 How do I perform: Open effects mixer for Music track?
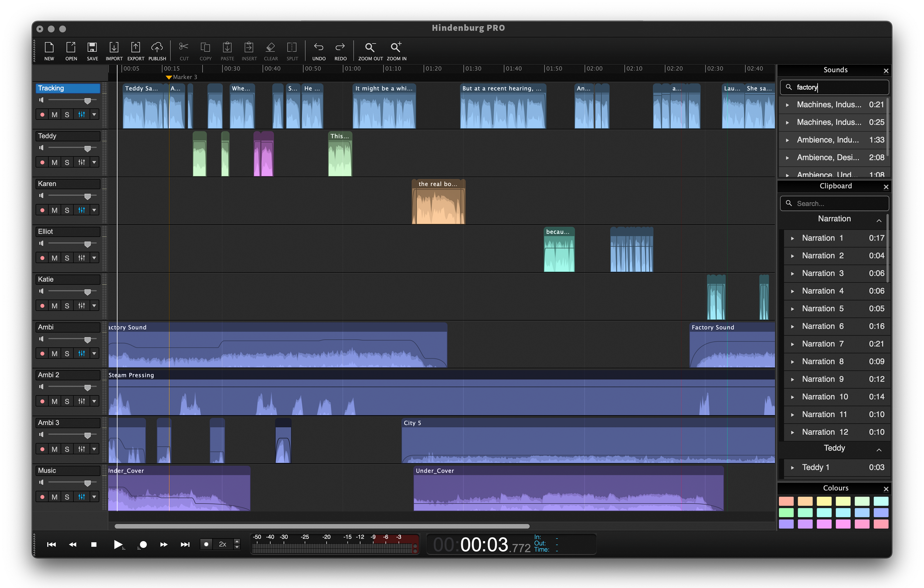point(81,497)
